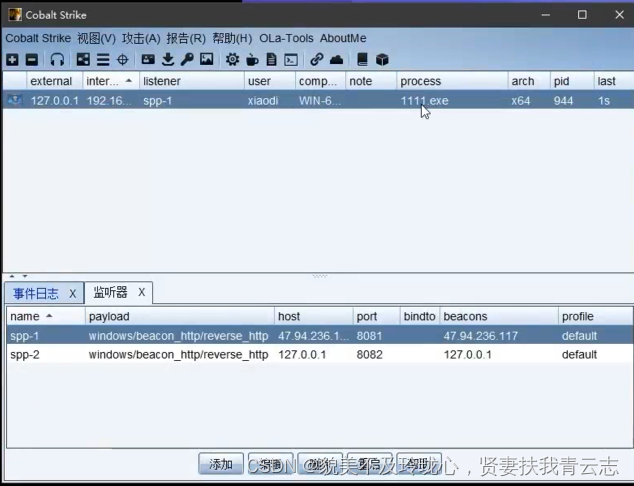
Task: Open the 攻击(A) menu
Action: [x=141, y=38]
